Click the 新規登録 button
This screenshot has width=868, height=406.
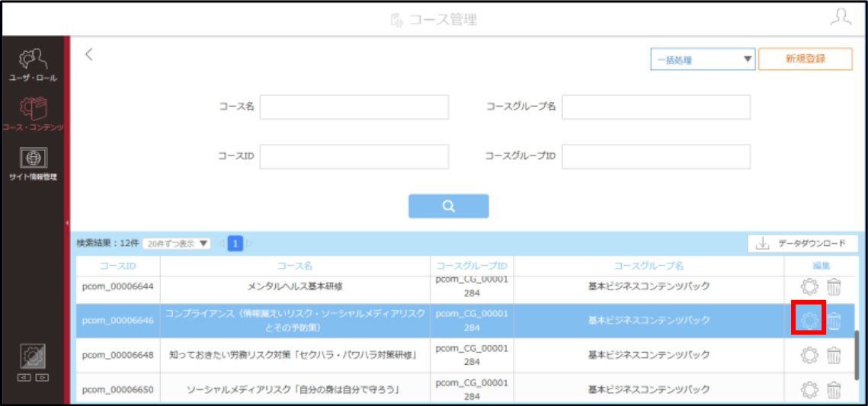(805, 59)
